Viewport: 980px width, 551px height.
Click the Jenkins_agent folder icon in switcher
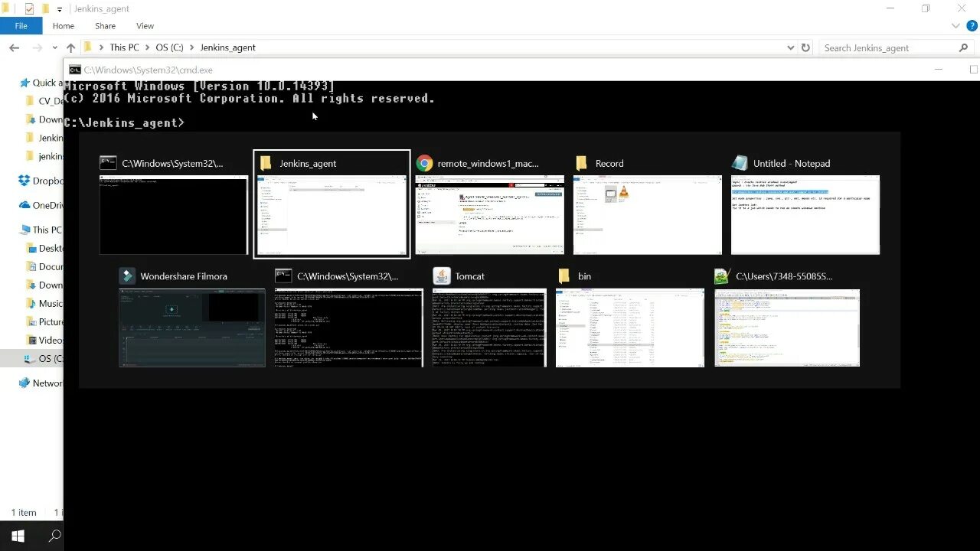click(266, 163)
